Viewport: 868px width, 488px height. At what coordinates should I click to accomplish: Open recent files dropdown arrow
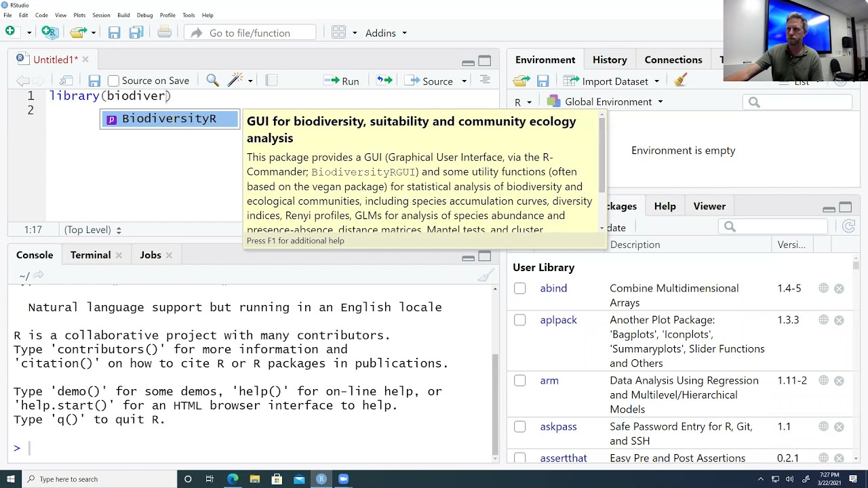pos(93,33)
